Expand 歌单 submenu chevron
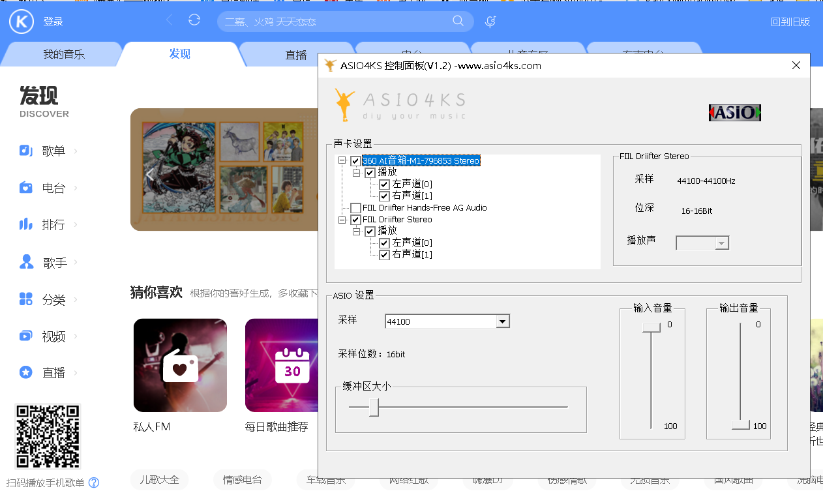The height and width of the screenshot is (504, 823). click(x=76, y=151)
